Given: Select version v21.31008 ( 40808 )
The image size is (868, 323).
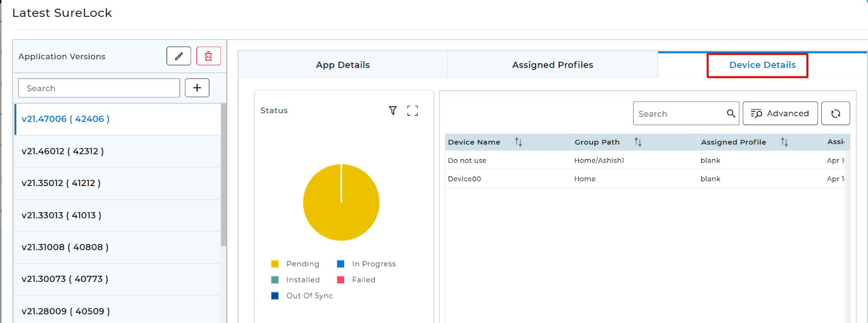Looking at the screenshot, I should point(117,248).
